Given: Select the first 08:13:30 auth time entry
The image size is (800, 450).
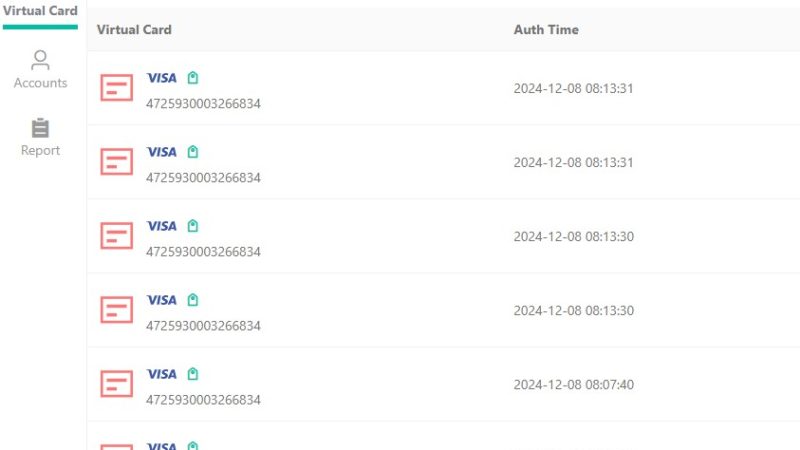Looking at the screenshot, I should coord(573,236).
